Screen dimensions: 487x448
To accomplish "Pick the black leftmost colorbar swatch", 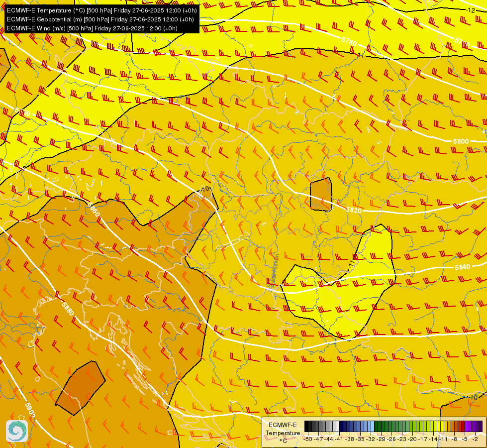I will pos(306,427).
